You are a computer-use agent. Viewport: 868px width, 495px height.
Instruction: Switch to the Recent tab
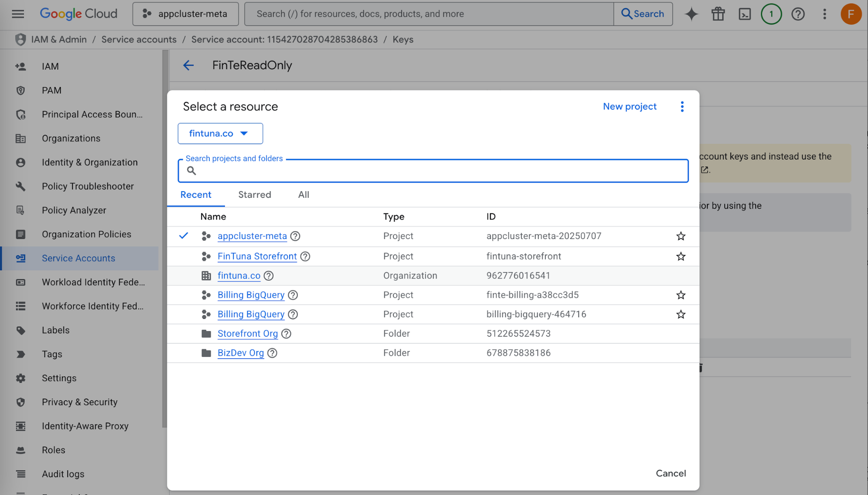point(196,195)
